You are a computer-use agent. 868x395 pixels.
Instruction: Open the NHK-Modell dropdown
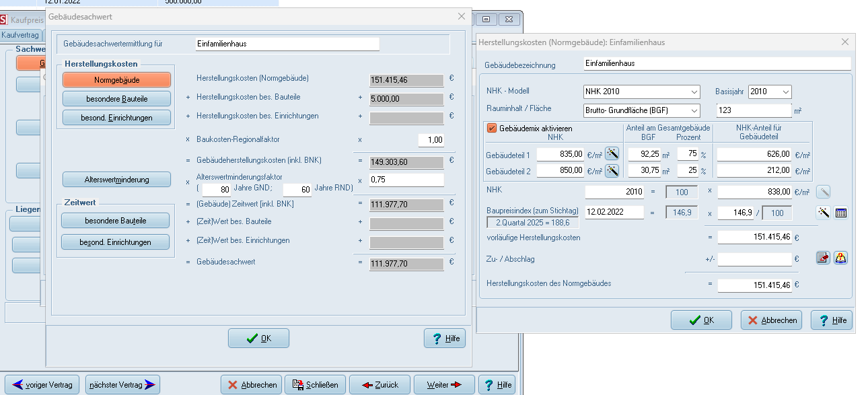(x=642, y=92)
